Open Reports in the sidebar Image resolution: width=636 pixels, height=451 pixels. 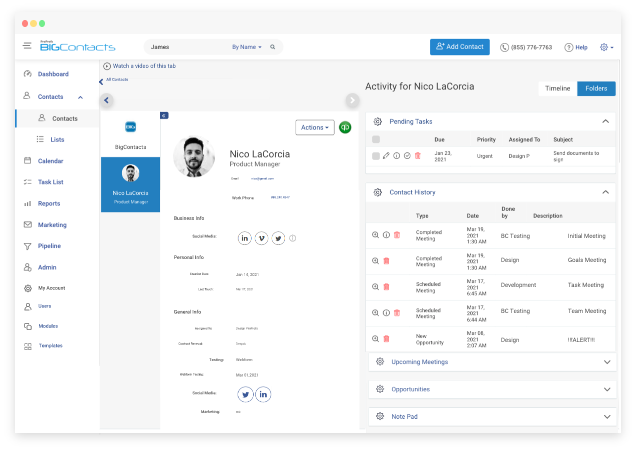(x=49, y=204)
